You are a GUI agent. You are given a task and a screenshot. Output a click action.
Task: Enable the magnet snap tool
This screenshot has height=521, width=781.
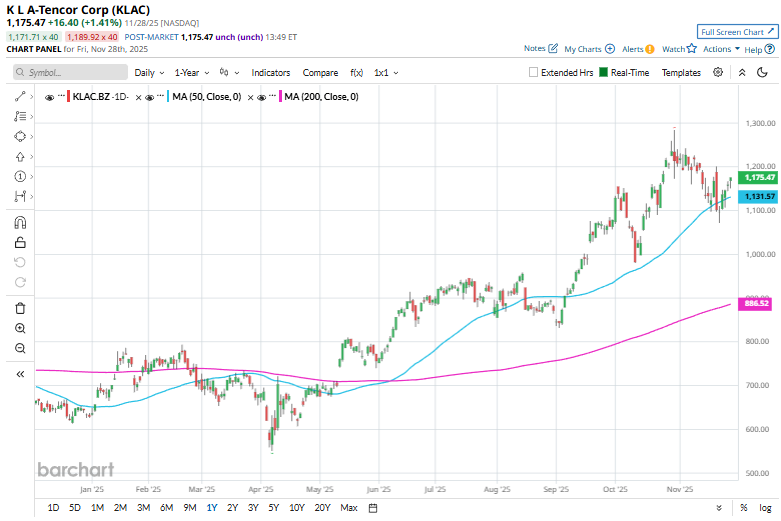[20, 222]
